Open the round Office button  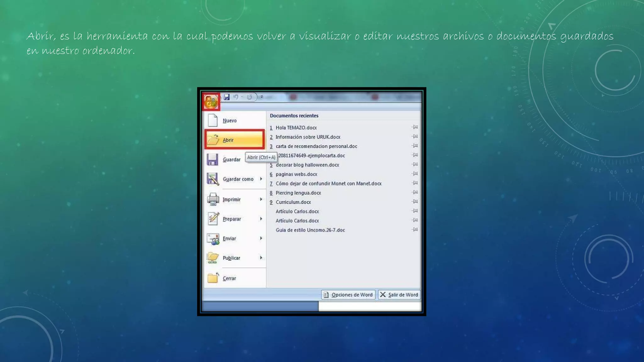[x=211, y=101]
